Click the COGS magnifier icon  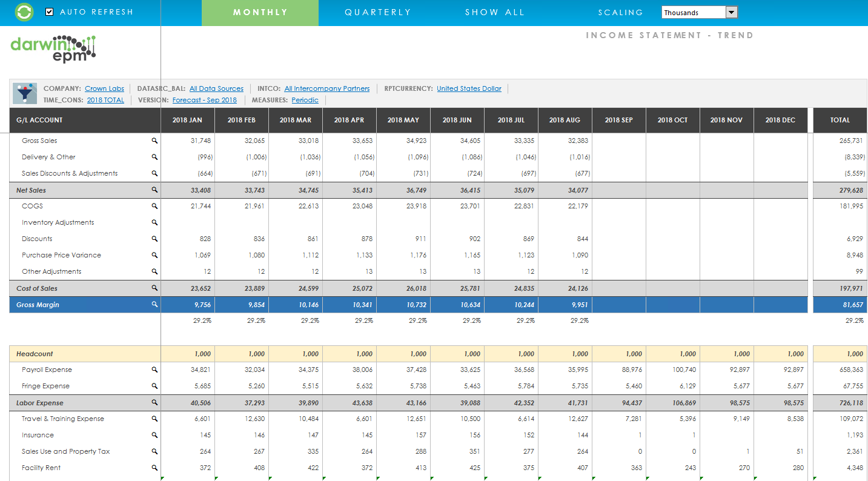tap(154, 206)
